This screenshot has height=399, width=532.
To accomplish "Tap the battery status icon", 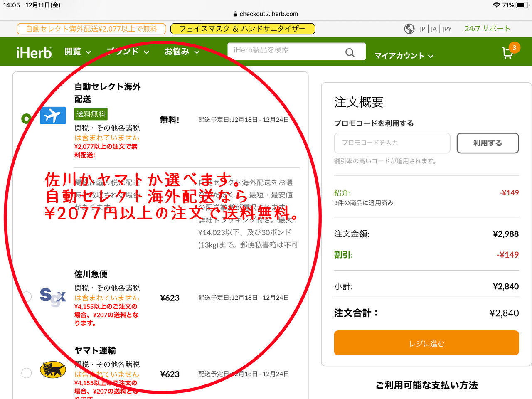I will (523, 5).
